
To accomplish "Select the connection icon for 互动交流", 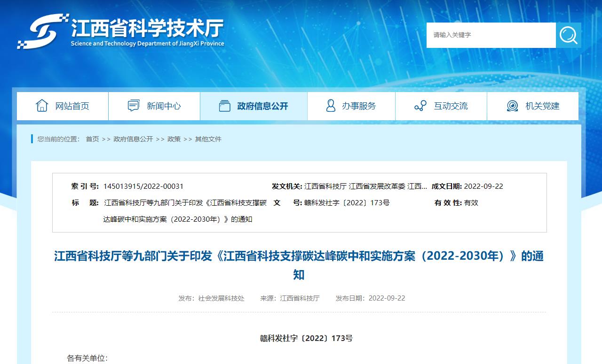I will click(420, 106).
